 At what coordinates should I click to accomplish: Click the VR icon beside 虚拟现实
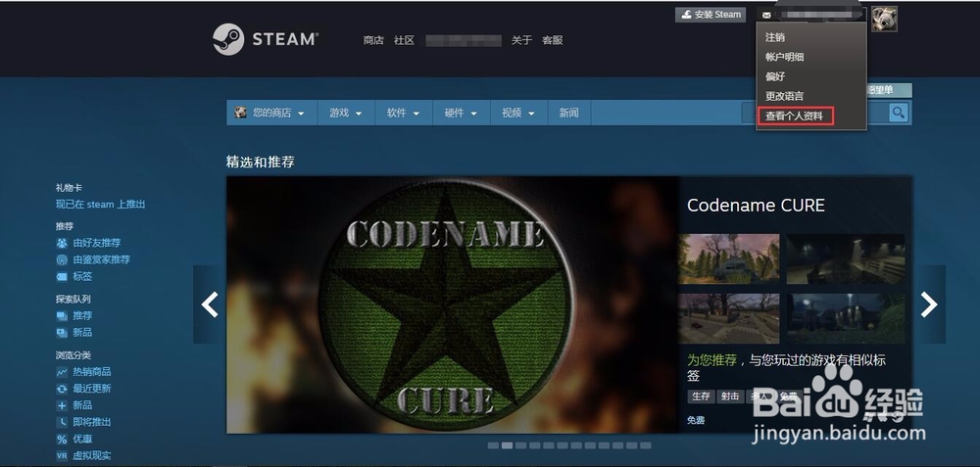[x=62, y=456]
